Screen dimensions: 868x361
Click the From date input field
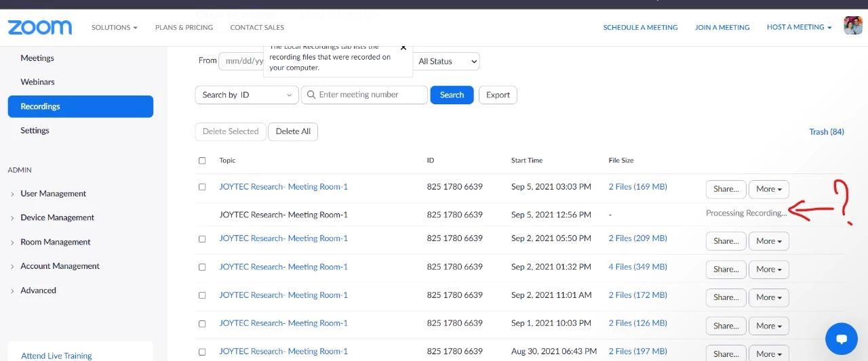(x=241, y=61)
